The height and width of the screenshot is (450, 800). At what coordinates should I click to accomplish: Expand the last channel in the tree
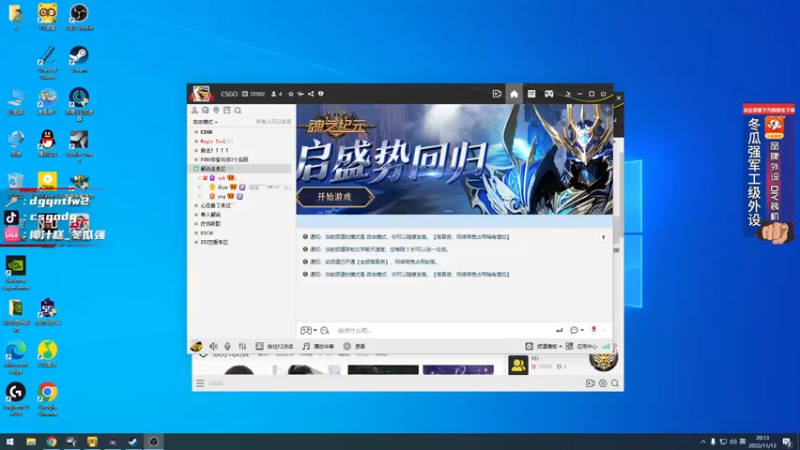click(x=196, y=242)
